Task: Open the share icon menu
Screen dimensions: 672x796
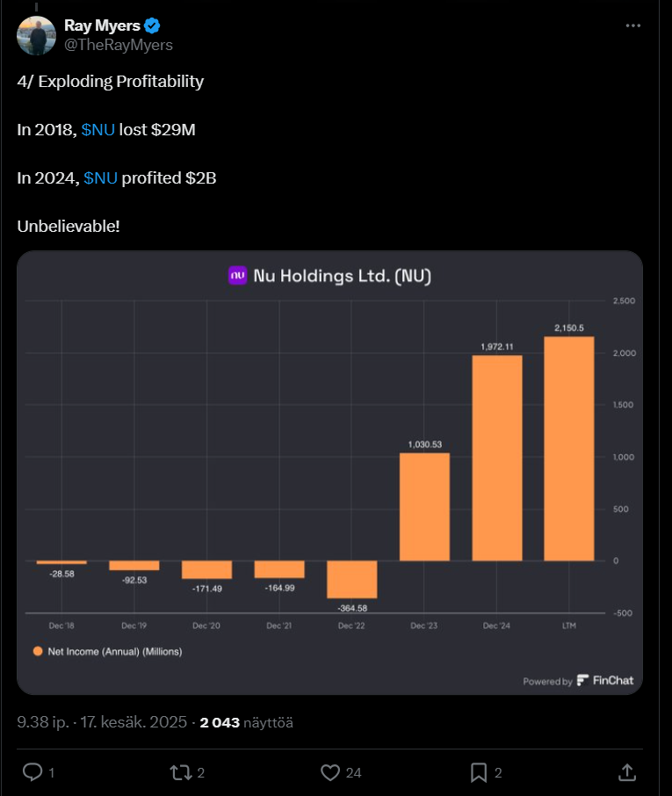Action: [x=627, y=772]
